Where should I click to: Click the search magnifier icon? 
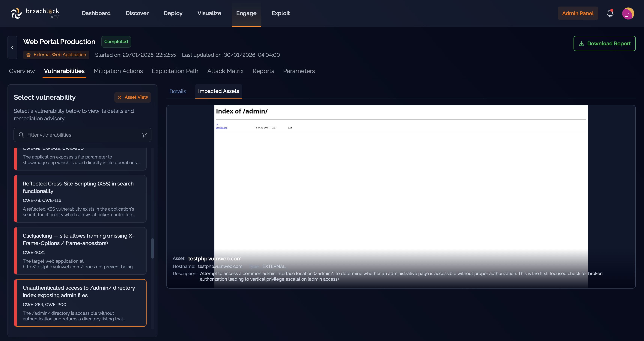pyautogui.click(x=21, y=135)
